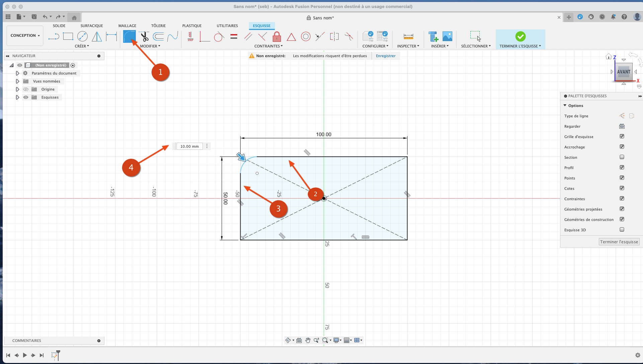The image size is (643, 364).
Task: Expand the Origine tree node
Action: (x=17, y=89)
